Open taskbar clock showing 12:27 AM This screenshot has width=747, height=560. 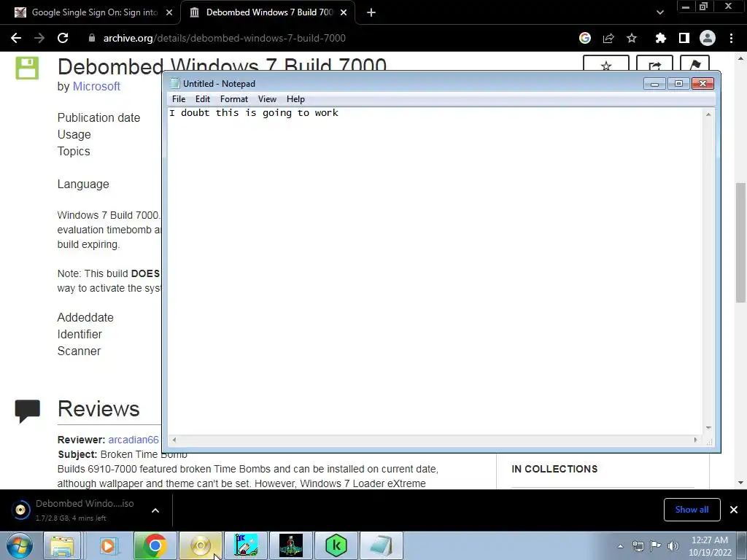pos(710,546)
